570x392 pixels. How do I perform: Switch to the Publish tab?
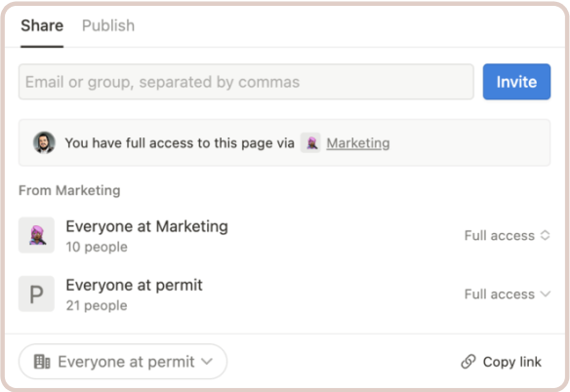coord(108,25)
